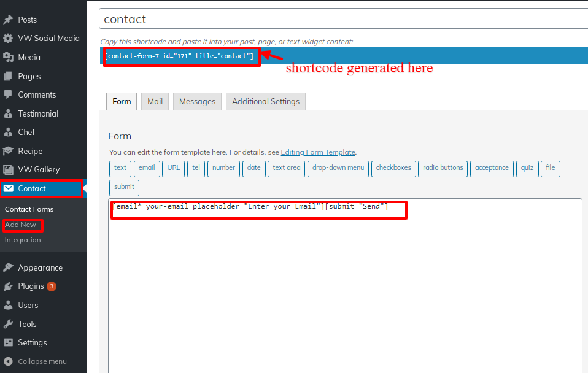This screenshot has width=588, height=373.
Task: Click the Plugins plug icon
Action: [8, 286]
